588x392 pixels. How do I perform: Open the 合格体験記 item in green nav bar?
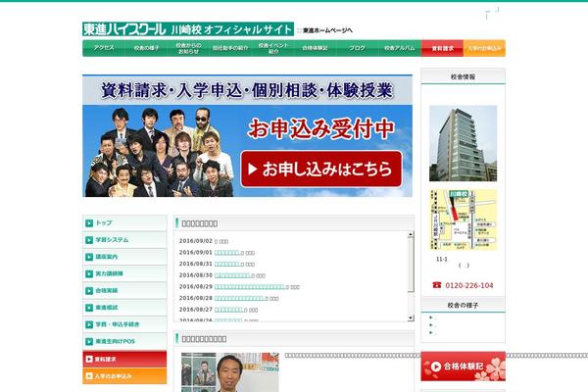click(x=315, y=48)
